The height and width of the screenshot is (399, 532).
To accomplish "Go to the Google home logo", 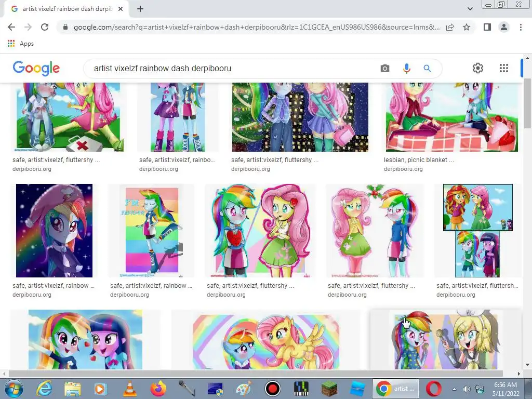I will [36, 68].
